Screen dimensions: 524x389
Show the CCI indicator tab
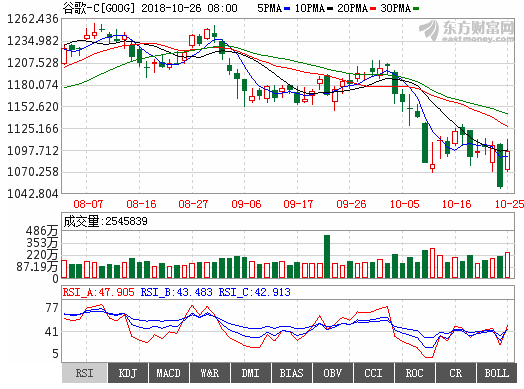coord(373,373)
